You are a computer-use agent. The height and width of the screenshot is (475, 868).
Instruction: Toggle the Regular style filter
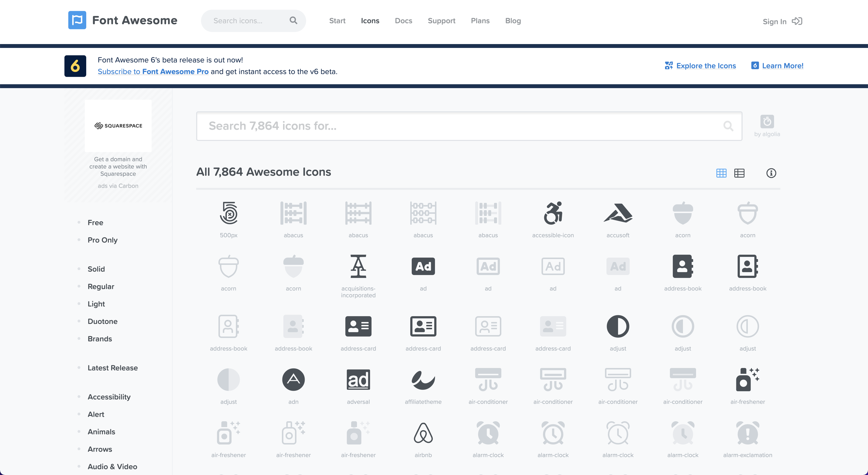[x=101, y=287]
